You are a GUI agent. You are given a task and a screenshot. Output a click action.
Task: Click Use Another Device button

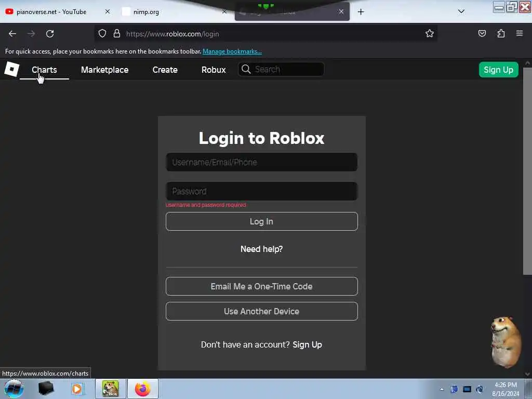[262, 312]
